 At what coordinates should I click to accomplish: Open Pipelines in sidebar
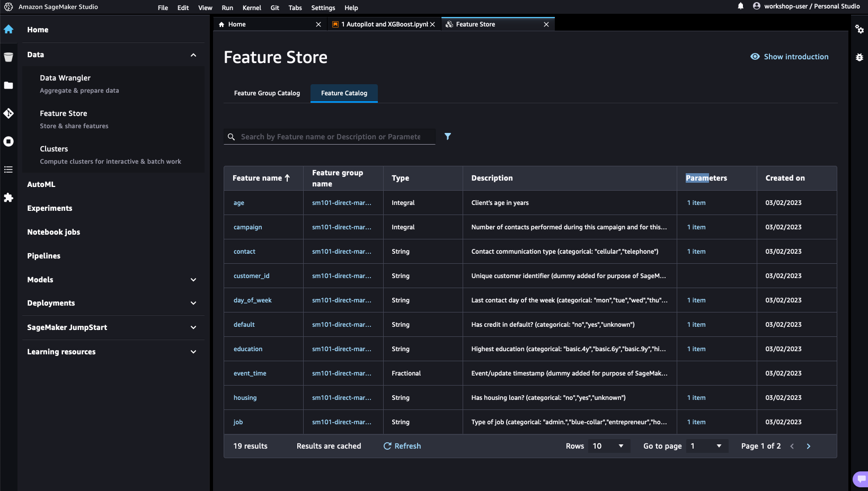[44, 256]
